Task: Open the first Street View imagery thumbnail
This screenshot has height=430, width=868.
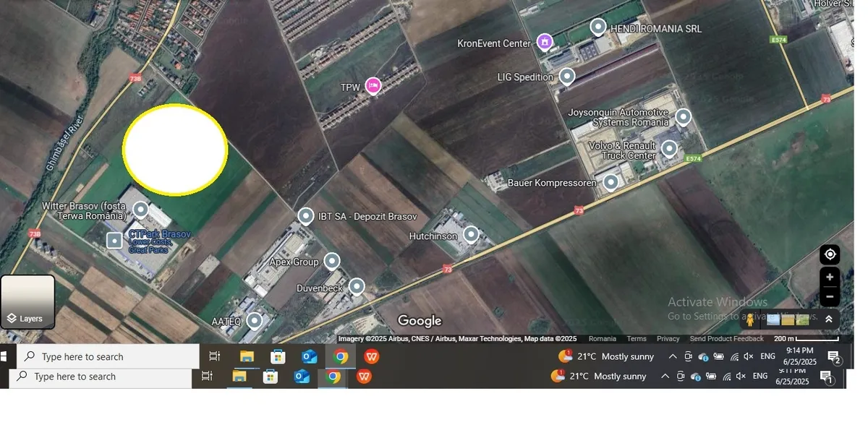Action: pyautogui.click(x=773, y=319)
